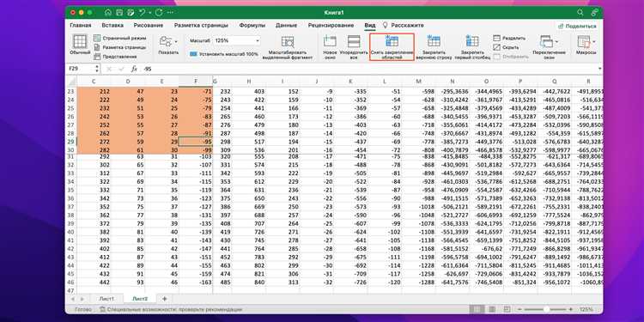644x322 pixels.
Task: Click the Поделиться share button
Action: 577,26
